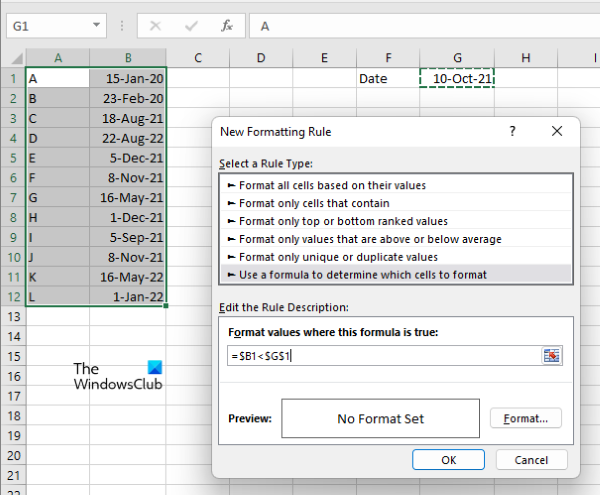
Task: Click the Enter checkmark icon in formula bar
Action: 192,23
